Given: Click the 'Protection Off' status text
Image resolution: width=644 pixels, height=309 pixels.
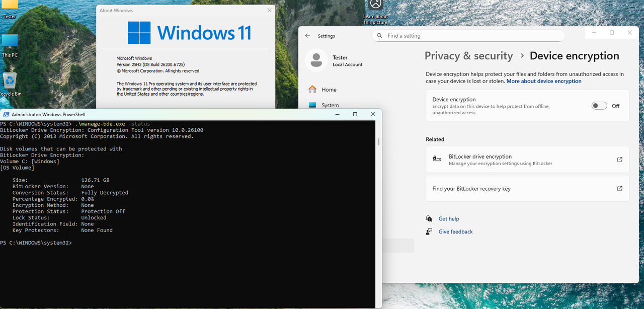Looking at the screenshot, I should click(x=103, y=211).
